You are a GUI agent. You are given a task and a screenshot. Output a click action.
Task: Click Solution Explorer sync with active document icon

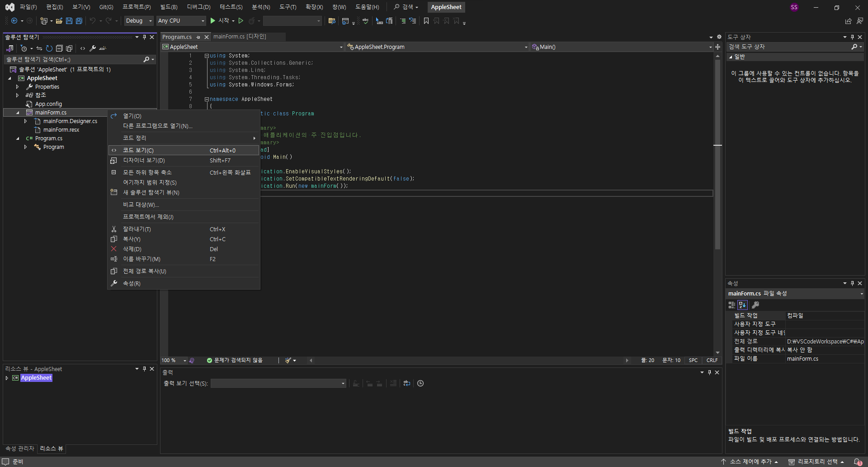[39, 48]
